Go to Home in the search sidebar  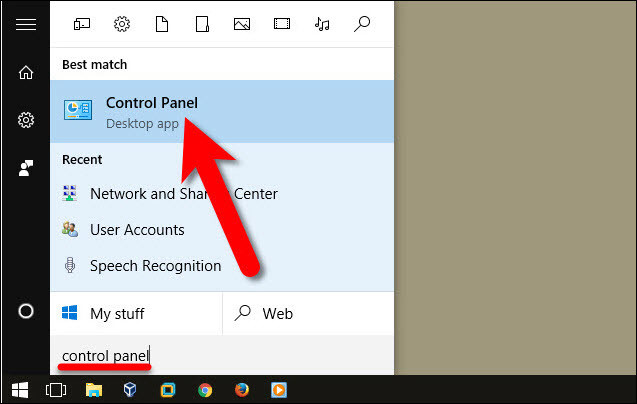coord(26,73)
